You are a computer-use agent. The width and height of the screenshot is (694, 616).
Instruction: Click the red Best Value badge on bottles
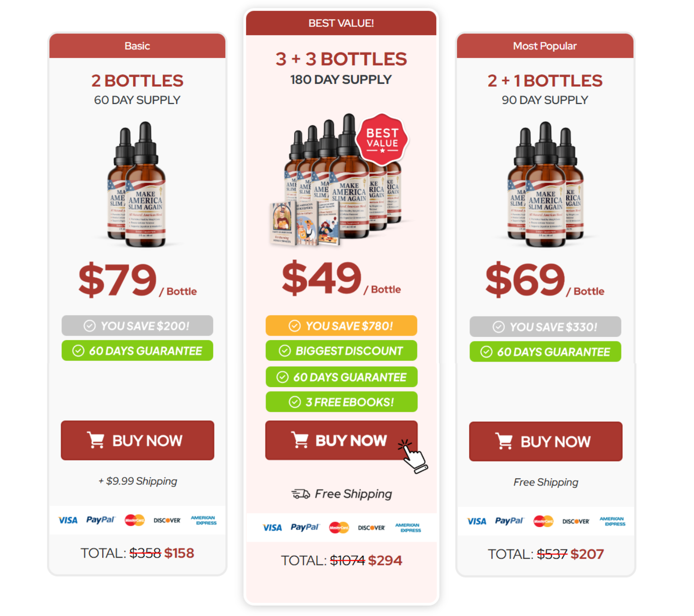pos(382,140)
